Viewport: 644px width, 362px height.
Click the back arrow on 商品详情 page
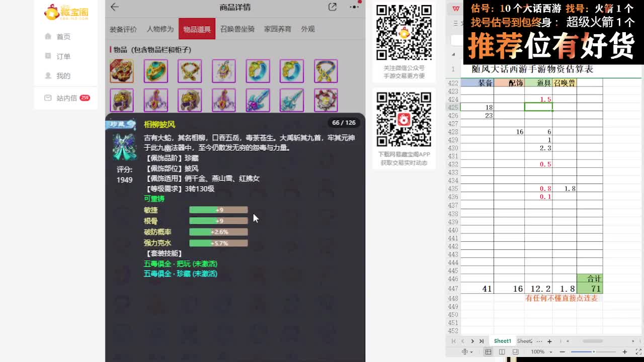point(114,8)
